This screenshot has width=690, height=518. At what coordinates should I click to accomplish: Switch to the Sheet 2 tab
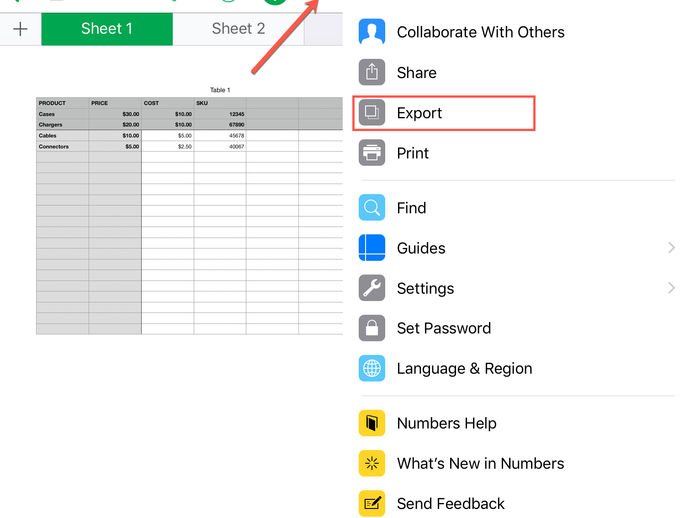238,29
